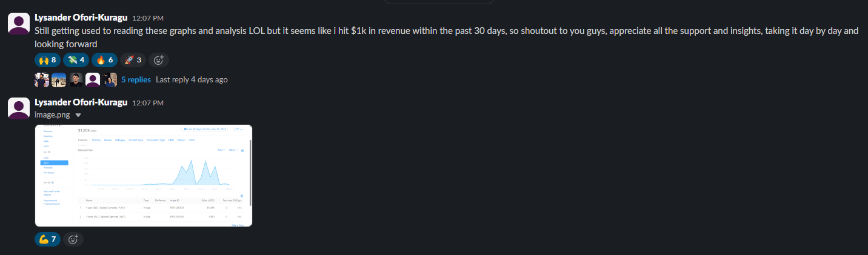The width and height of the screenshot is (868, 255).
Task: Collapse image.png with the dropdown arrow
Action: click(78, 114)
